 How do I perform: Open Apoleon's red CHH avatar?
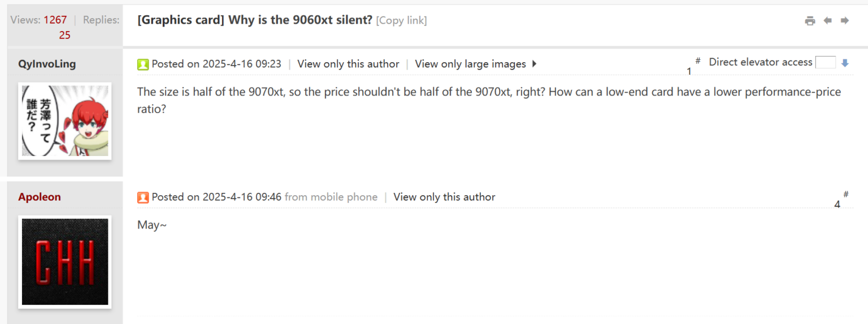(65, 261)
